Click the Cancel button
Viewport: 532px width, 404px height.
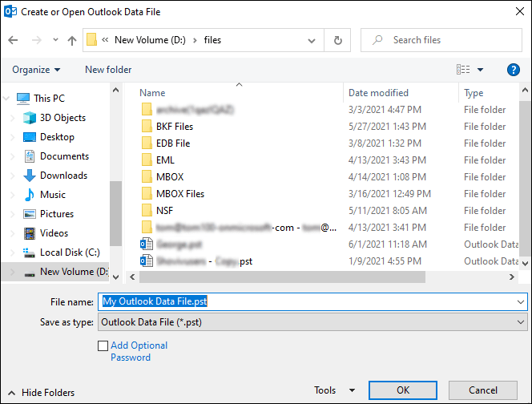(483, 390)
